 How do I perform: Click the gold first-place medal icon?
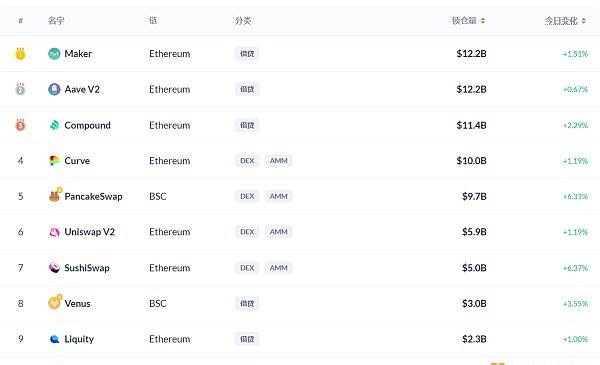pyautogui.click(x=20, y=54)
